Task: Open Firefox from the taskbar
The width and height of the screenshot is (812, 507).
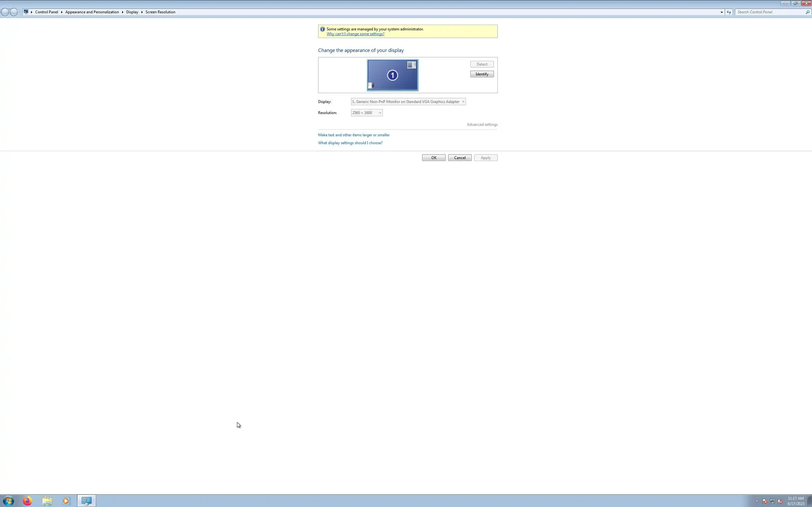Action: click(28, 501)
